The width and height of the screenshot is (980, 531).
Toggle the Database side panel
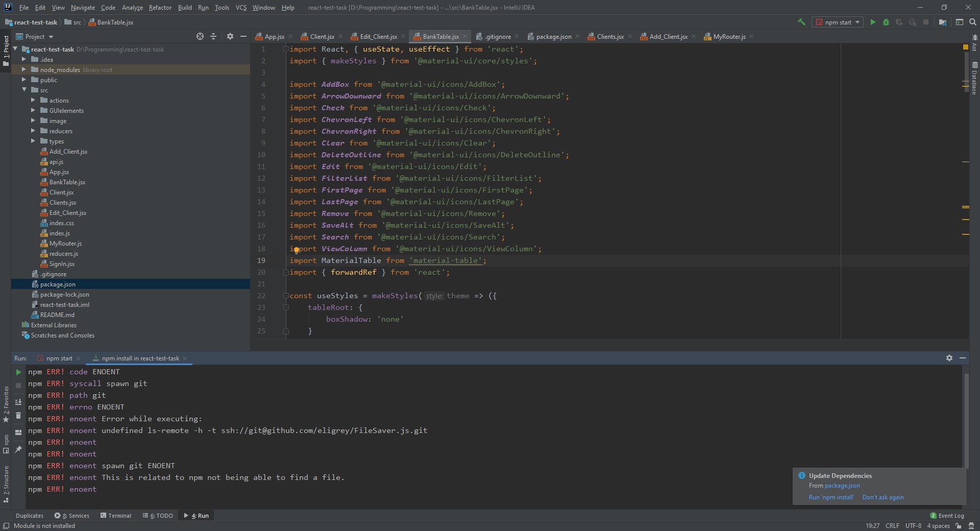coord(974,79)
